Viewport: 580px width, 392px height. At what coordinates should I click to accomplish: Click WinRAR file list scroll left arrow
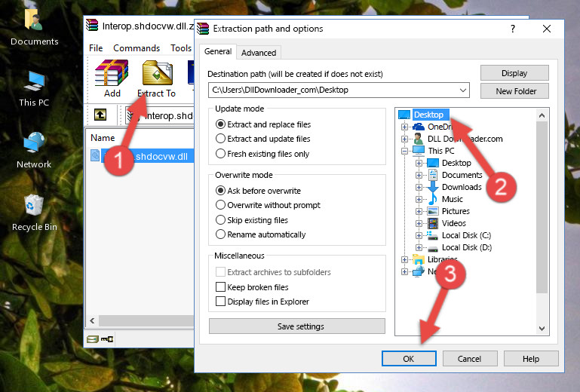click(92, 320)
